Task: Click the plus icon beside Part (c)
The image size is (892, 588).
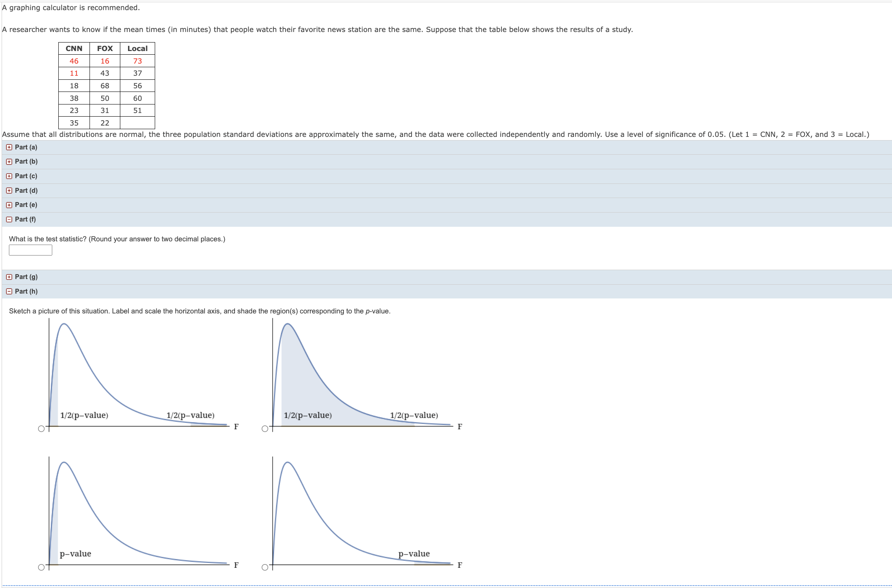Action: pyautogui.click(x=9, y=176)
